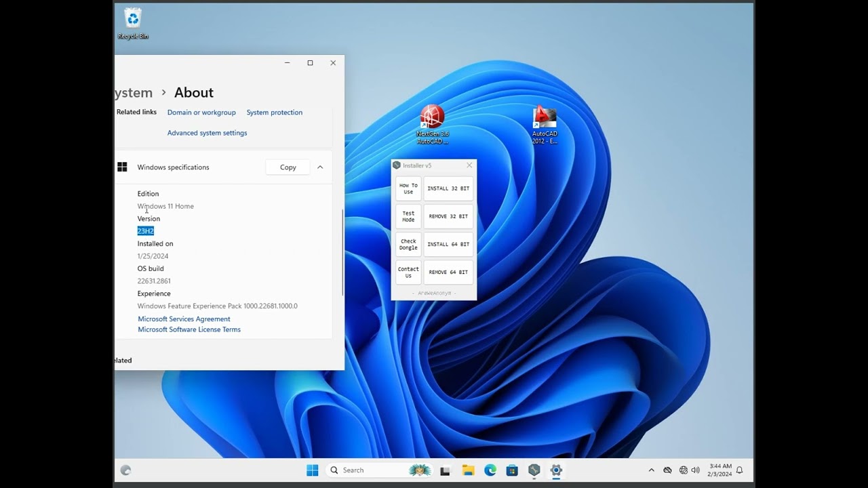This screenshot has width=868, height=488.
Task: Open Microsoft Store from the taskbar
Action: click(x=512, y=470)
